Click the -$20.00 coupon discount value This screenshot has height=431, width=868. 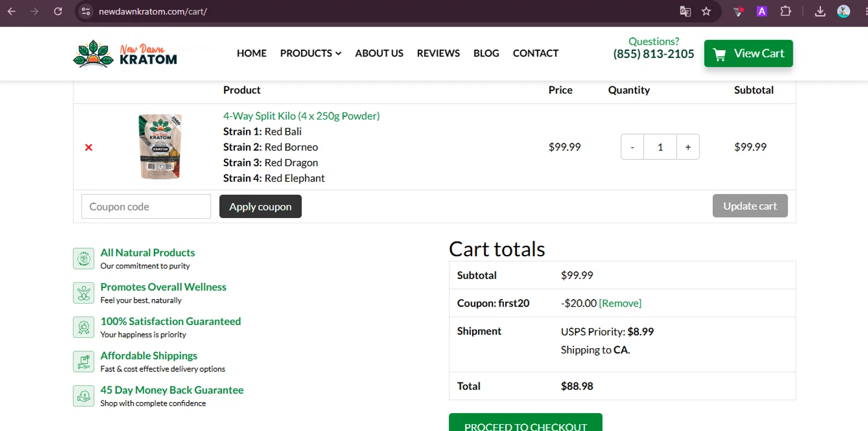tap(579, 303)
